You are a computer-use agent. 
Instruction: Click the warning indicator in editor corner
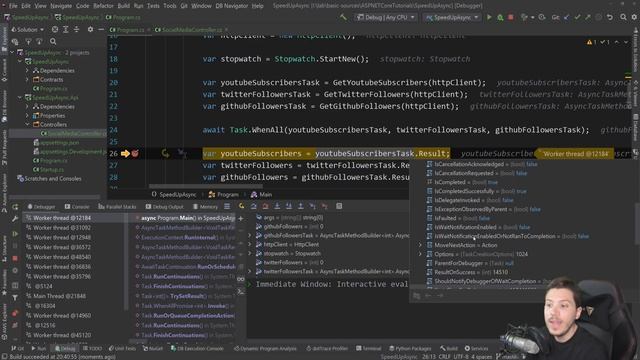(592, 42)
